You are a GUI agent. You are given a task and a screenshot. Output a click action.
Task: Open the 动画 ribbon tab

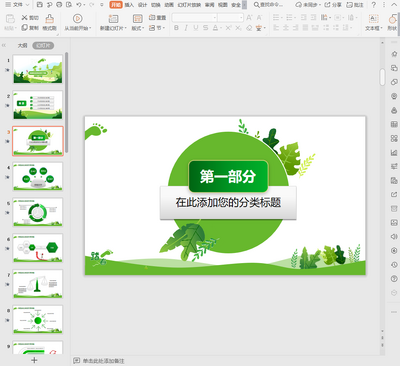coord(169,5)
